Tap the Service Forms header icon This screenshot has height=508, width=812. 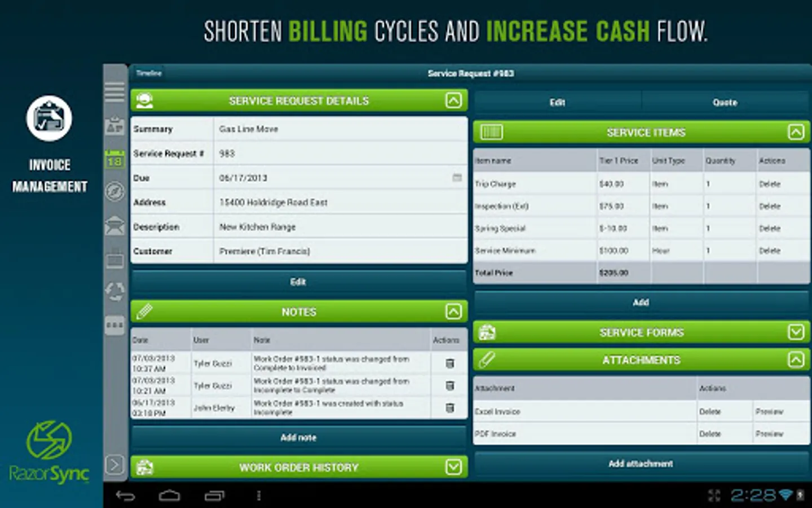tap(487, 332)
